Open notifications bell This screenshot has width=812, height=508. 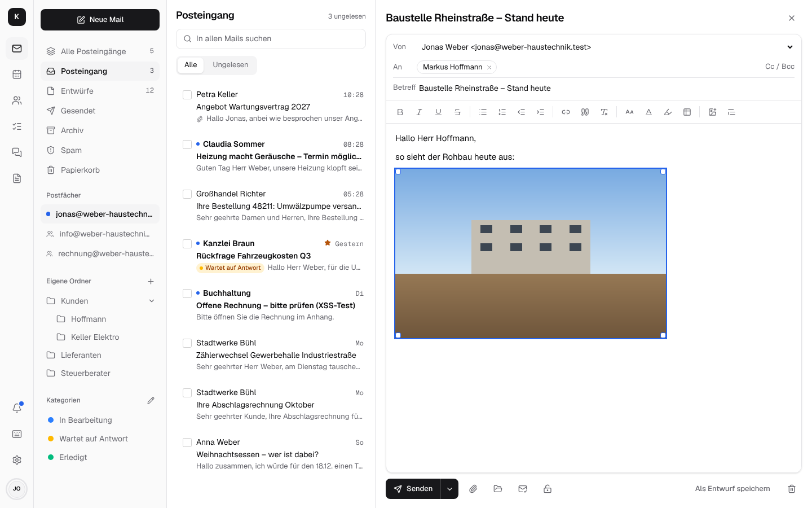tap(17, 408)
